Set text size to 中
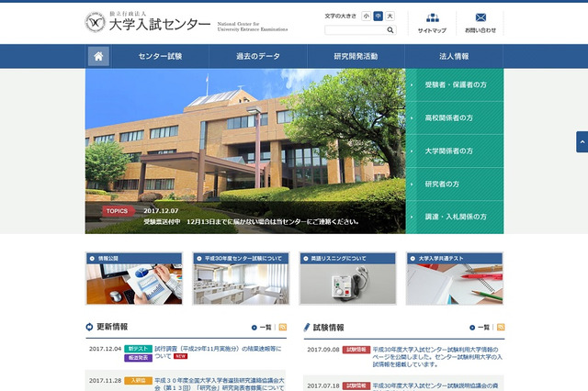Viewport: 588px width, 391px height. point(378,17)
